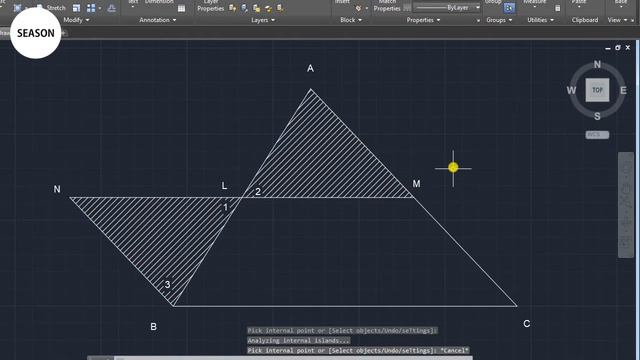The height and width of the screenshot is (360, 640).
Task: Click the N compass direction on the ViewCube
Action: [x=597, y=64]
